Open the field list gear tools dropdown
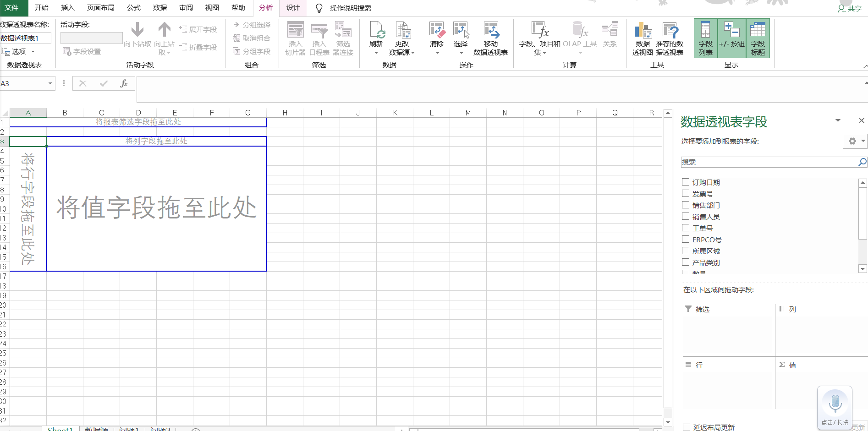Image resolution: width=868 pixels, height=431 pixels. (855, 141)
